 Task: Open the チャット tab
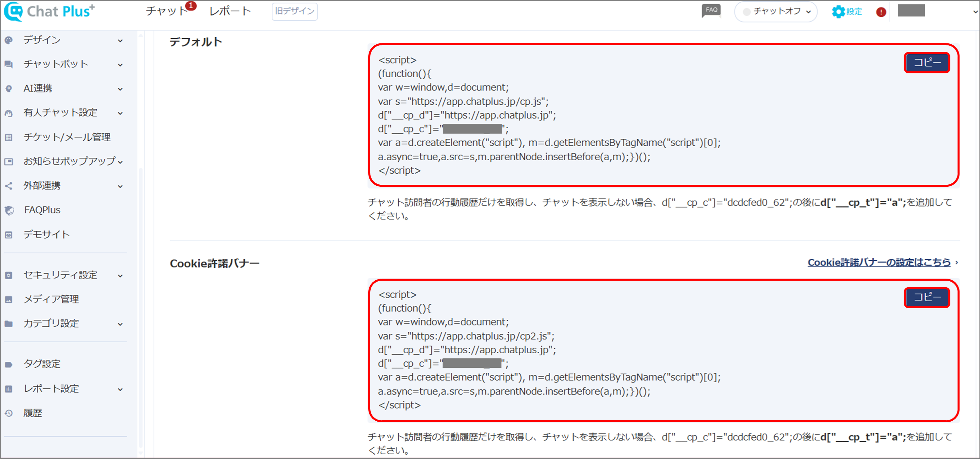(166, 11)
